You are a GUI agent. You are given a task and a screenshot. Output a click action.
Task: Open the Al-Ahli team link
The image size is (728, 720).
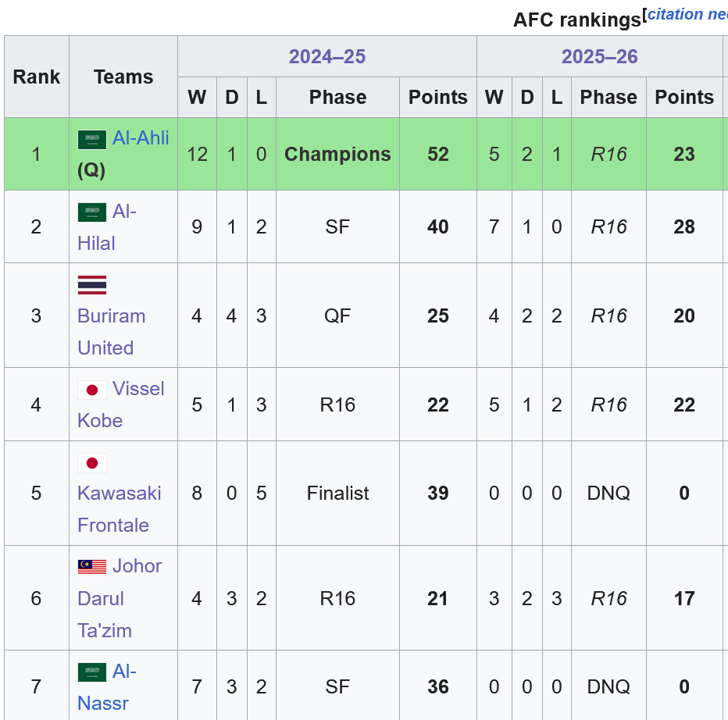click(141, 138)
